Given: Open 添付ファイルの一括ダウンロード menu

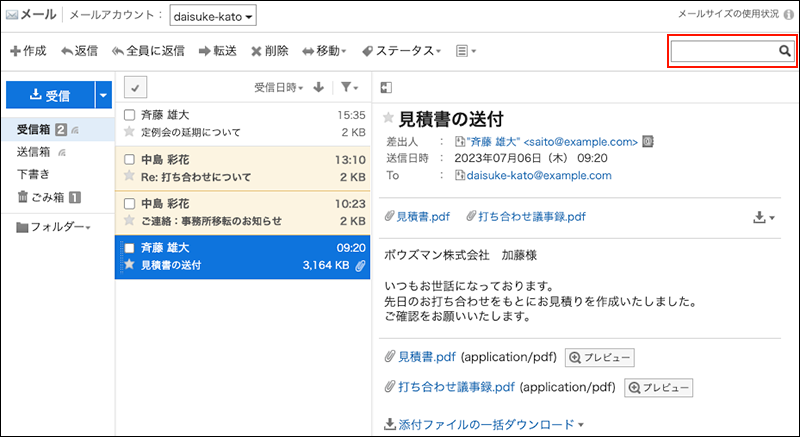Looking at the screenshot, I should click(x=484, y=424).
